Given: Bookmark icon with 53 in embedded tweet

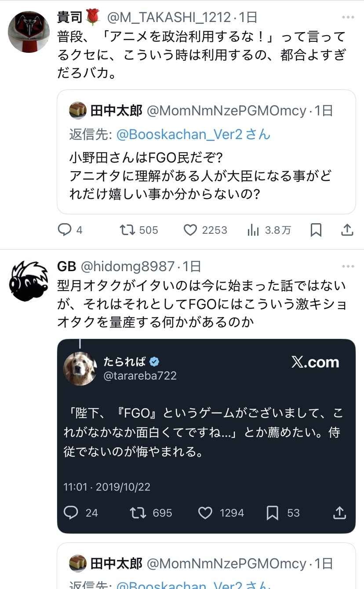Looking at the screenshot, I should [273, 512].
